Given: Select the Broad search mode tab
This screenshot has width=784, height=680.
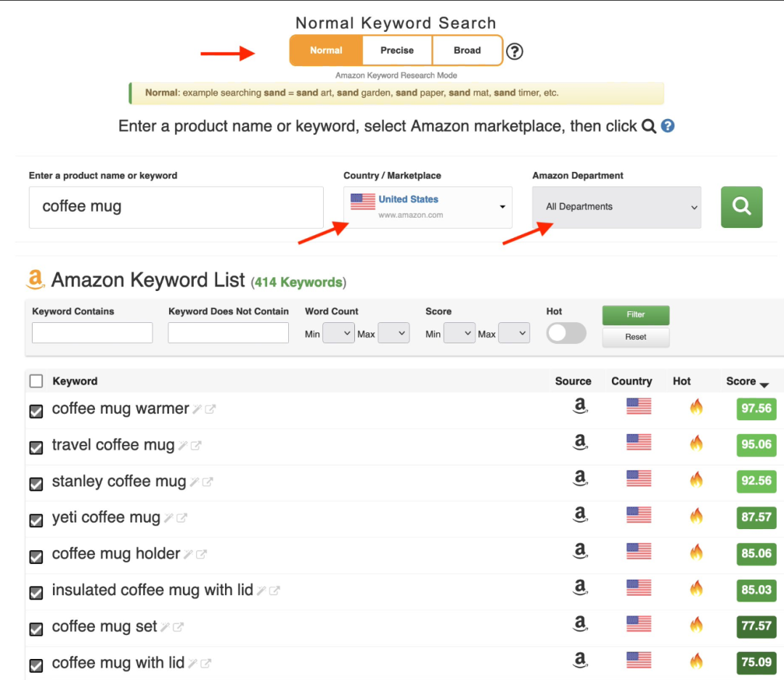Looking at the screenshot, I should [467, 51].
